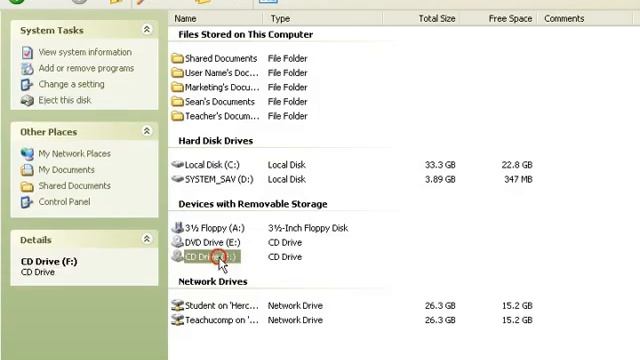Viewport: 640px width, 360px height.
Task: Select the DVD Drive (E:) icon
Action: pos(177,242)
